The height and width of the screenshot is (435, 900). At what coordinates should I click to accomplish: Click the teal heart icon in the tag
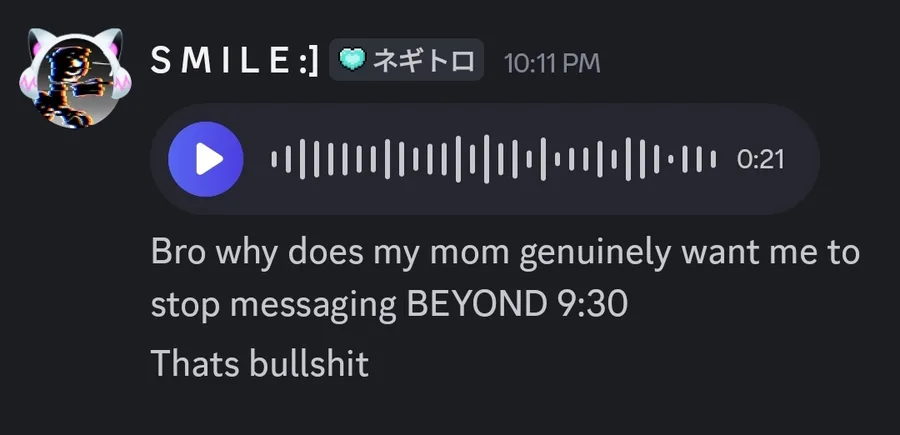[352, 62]
